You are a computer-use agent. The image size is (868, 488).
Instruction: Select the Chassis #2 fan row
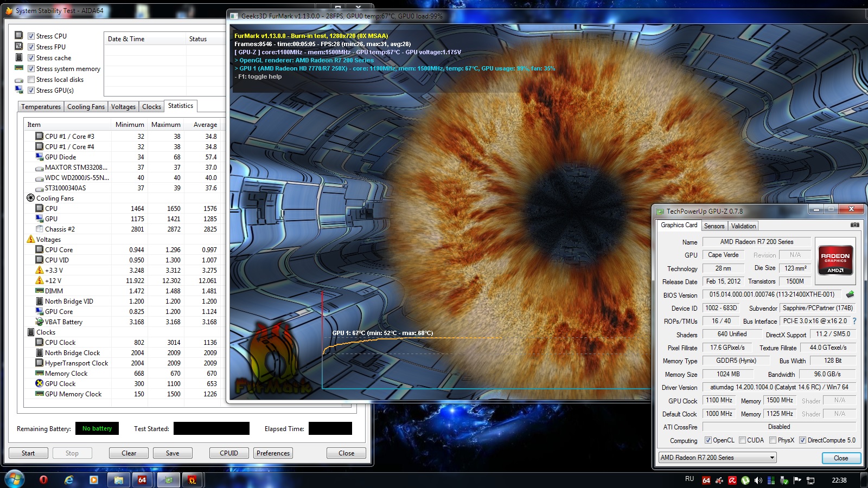pos(126,229)
